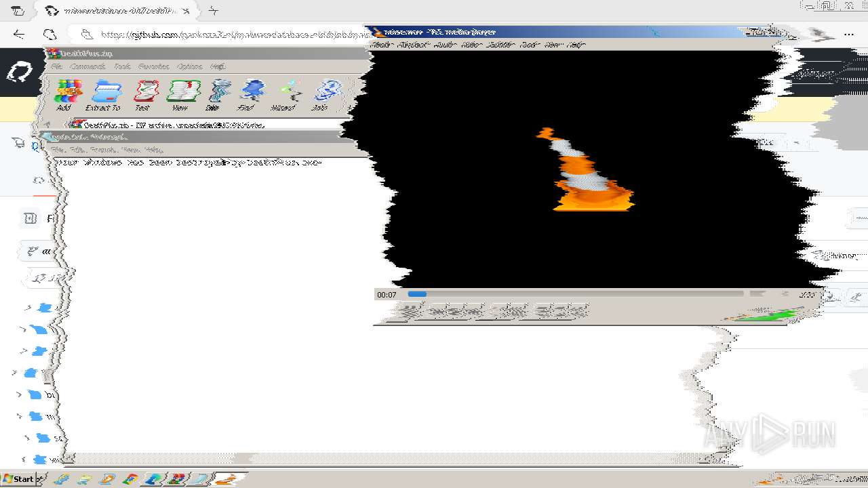The width and height of the screenshot is (868, 488).
Task: Click the Notepad taskbar button
Action: coord(199,479)
